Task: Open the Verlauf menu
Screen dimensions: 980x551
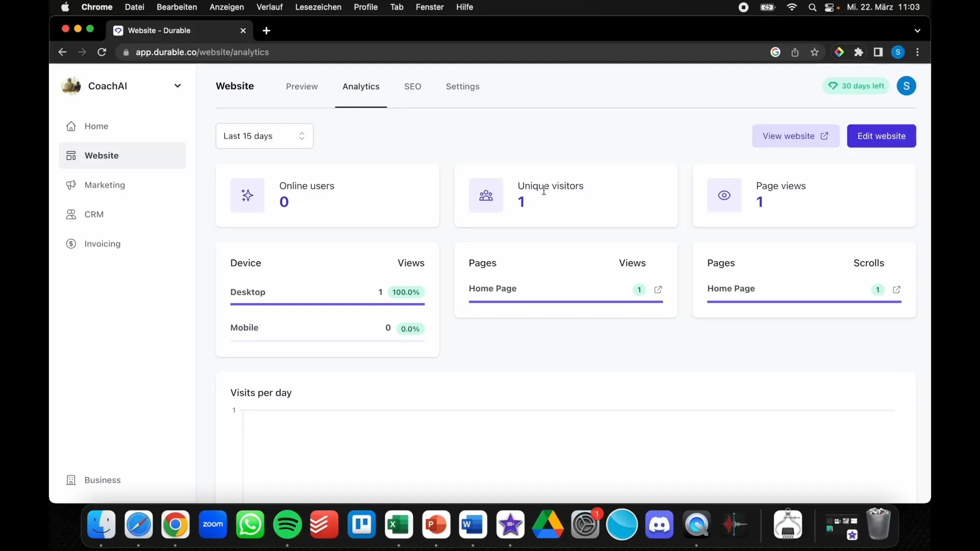Action: tap(269, 7)
